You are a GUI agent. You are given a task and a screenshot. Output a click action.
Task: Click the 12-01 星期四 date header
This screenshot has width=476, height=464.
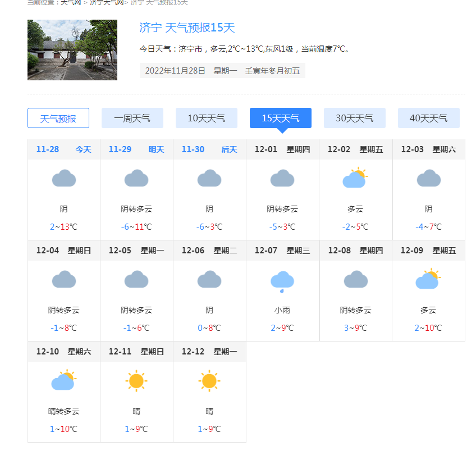coord(282,149)
